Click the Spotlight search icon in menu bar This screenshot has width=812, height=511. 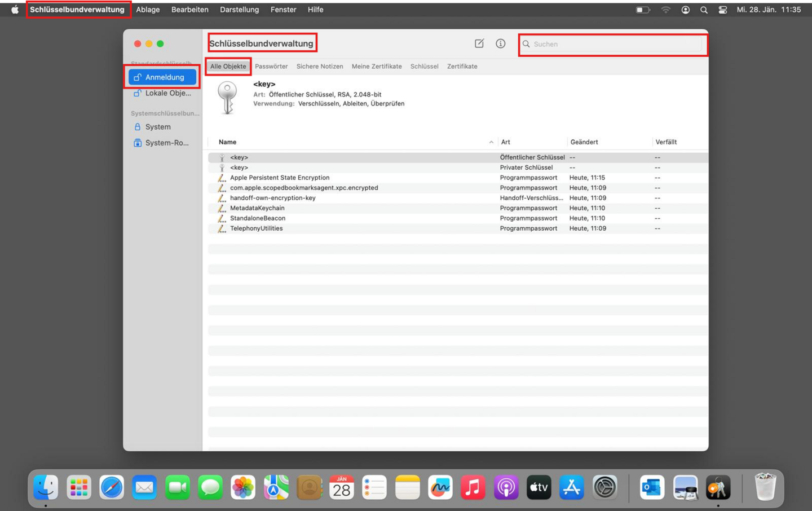703,10
